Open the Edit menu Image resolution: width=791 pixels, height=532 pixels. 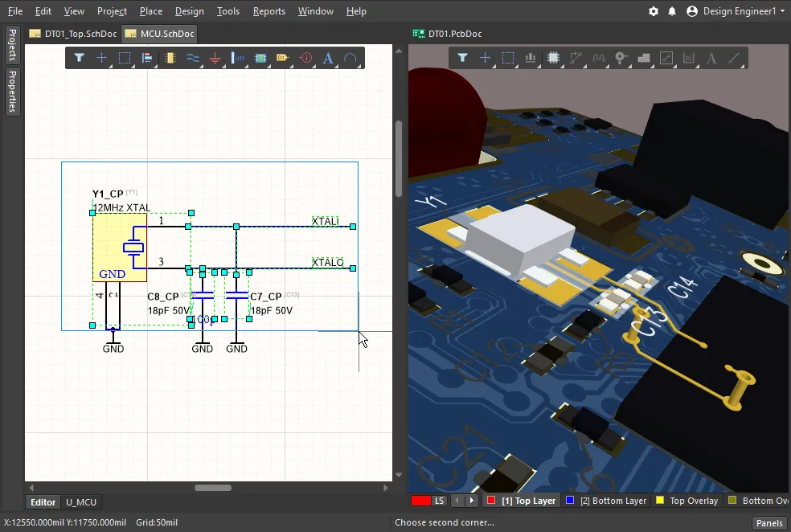click(43, 11)
